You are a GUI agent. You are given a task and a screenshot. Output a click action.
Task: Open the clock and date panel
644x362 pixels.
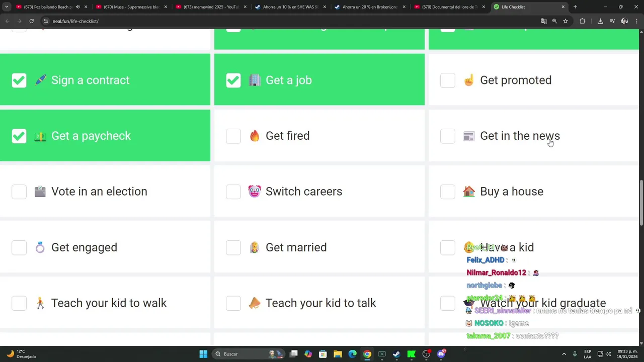pos(627,354)
